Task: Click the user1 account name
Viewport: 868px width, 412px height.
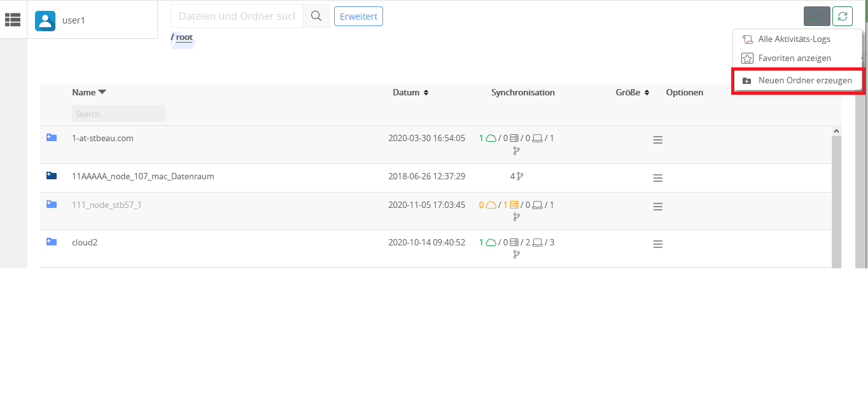Action: pos(74,20)
